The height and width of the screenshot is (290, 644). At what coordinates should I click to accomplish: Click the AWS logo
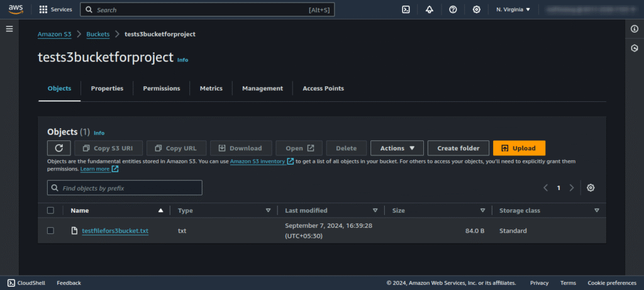(16, 9)
